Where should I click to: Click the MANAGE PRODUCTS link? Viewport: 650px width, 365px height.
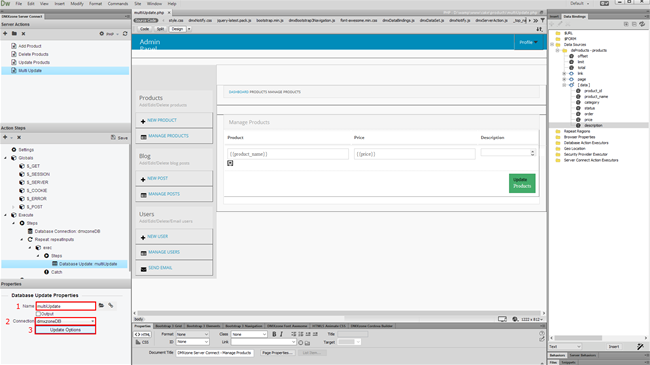(x=168, y=136)
